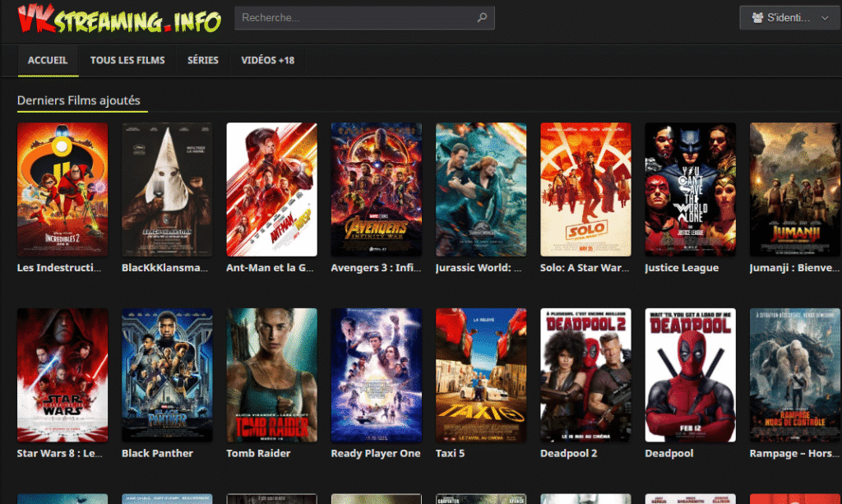This screenshot has width=842, height=504.
Task: Open the BlacKkKlansman poster
Action: [x=167, y=189]
